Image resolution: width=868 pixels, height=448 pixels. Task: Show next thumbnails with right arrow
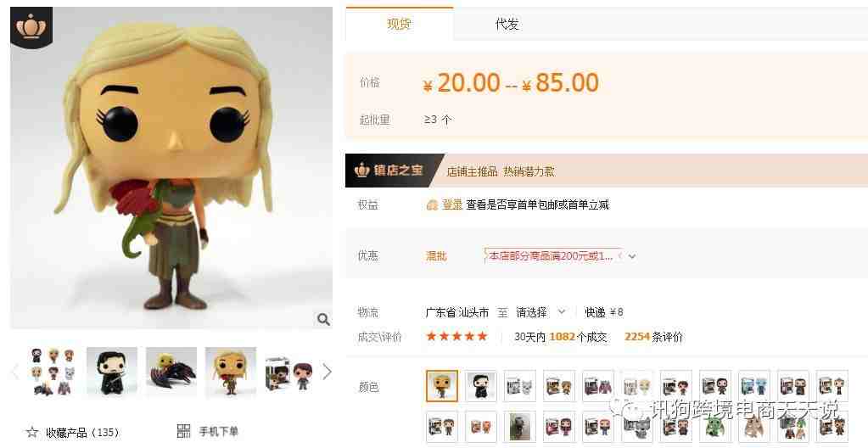[x=327, y=372]
